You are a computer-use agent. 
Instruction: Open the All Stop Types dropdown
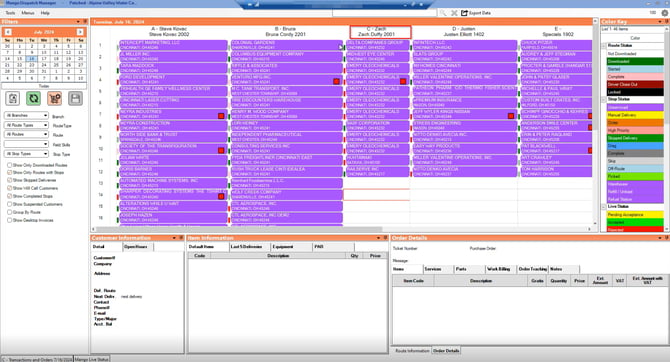coord(26,153)
